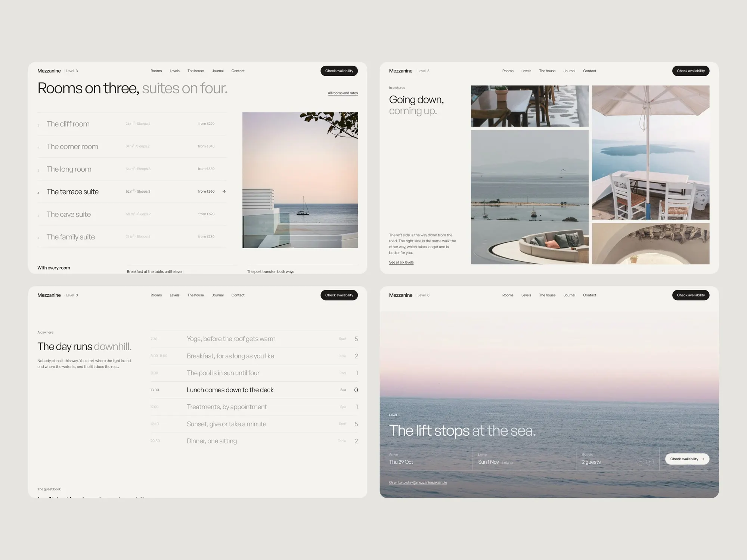Open the sailboat sunset room photo
This screenshot has width=747, height=560.
(x=300, y=180)
